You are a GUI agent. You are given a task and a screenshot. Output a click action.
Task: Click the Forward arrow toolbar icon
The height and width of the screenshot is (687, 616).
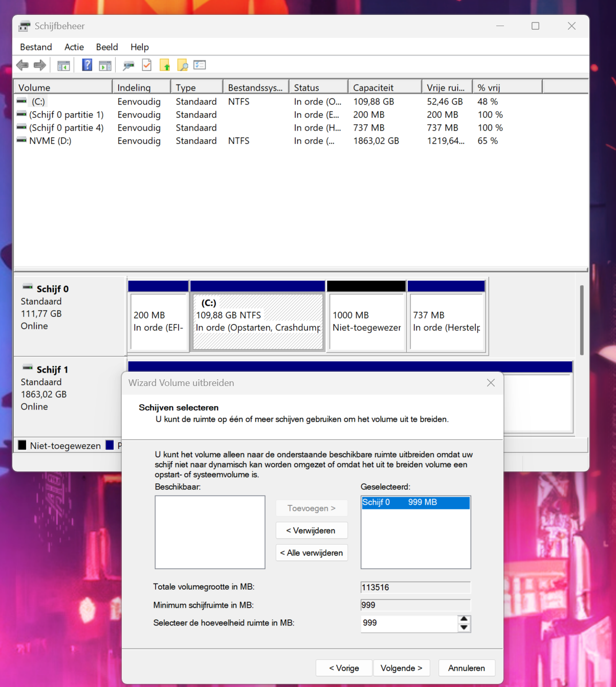40,65
